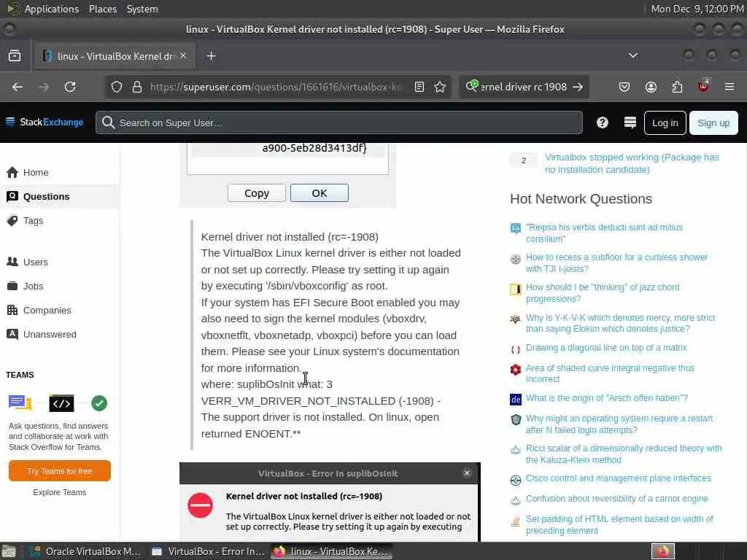Submit search with the arrow in search box
This screenshot has height=560, width=747.
(578, 87)
